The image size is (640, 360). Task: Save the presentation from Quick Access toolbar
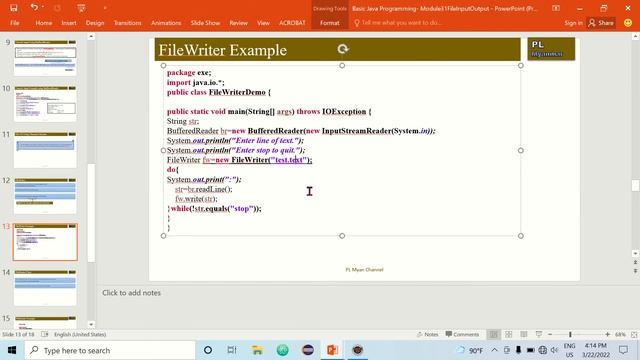(x=13, y=8)
